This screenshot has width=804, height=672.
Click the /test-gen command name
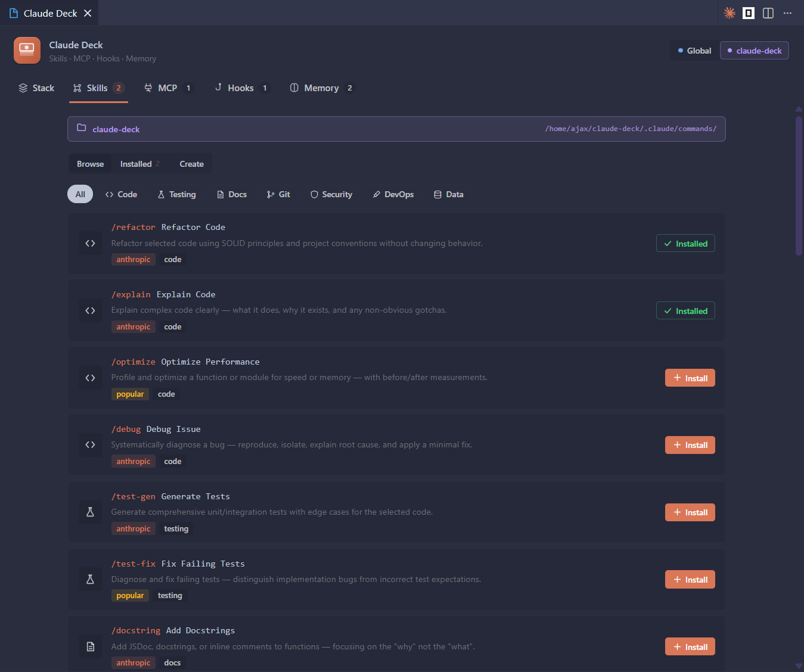click(x=133, y=496)
